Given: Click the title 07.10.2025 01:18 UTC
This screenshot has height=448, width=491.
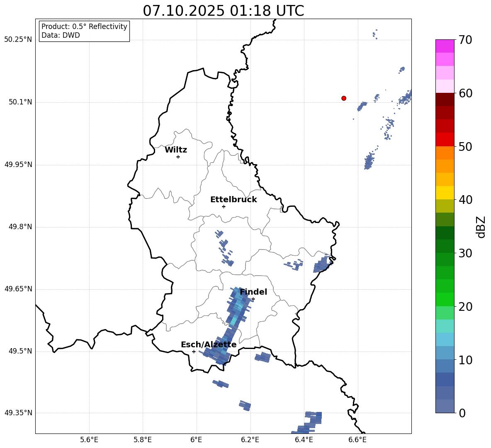Looking at the screenshot, I should coord(224,11).
